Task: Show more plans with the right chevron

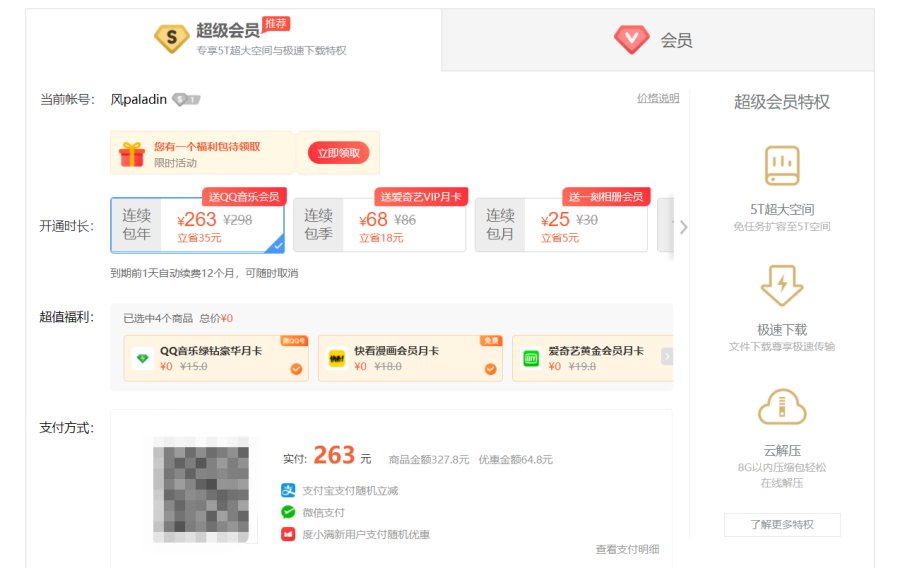Action: 683,227
